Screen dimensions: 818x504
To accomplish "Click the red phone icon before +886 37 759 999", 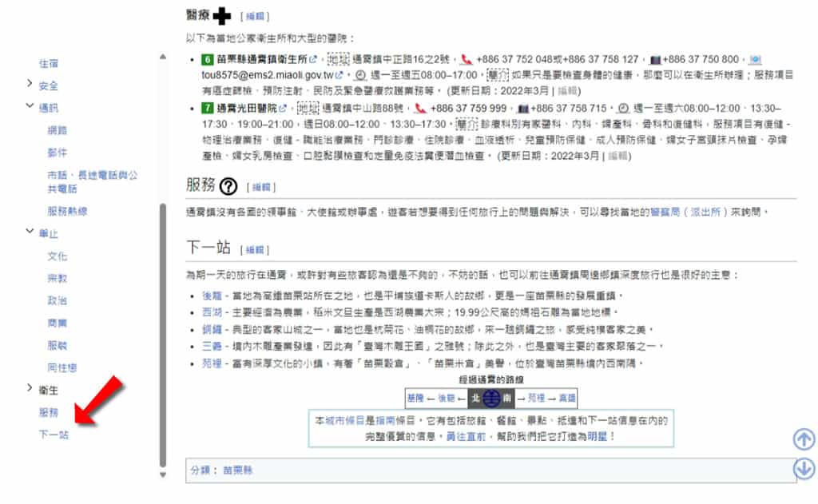I will point(420,108).
